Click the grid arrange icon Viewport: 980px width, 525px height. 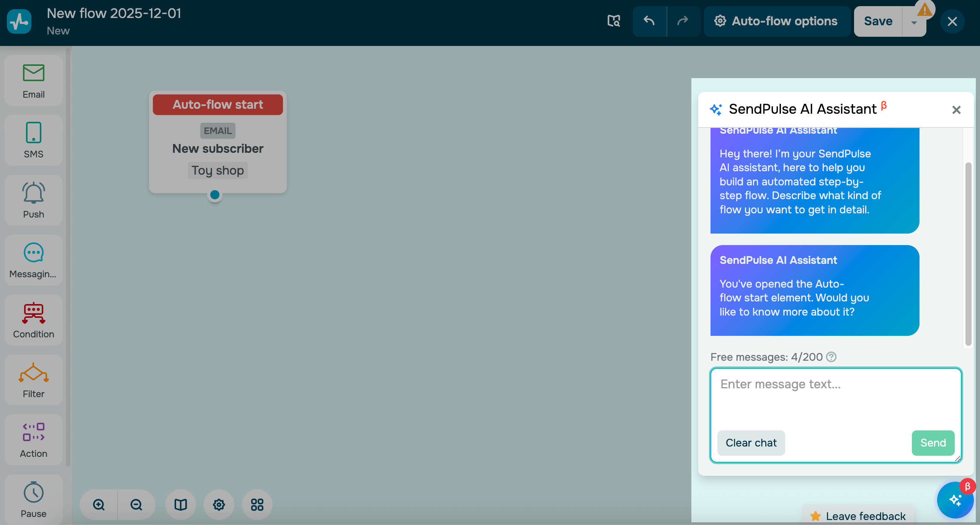click(x=257, y=505)
